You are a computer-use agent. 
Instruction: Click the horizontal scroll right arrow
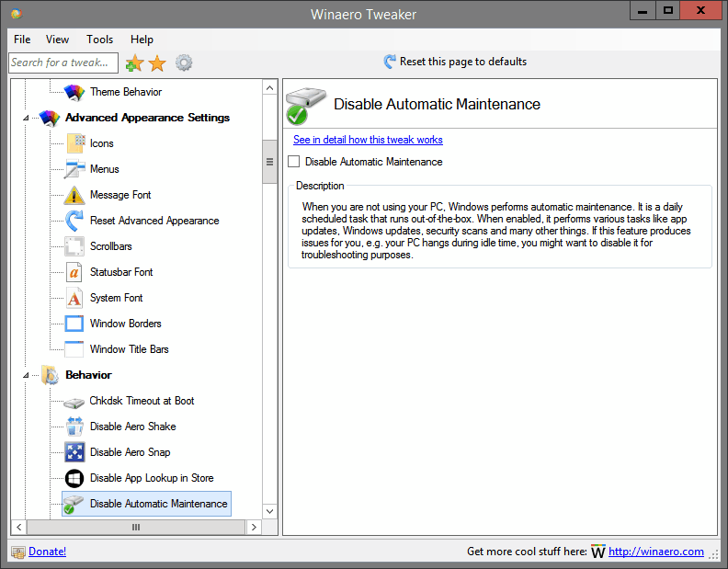click(x=254, y=528)
